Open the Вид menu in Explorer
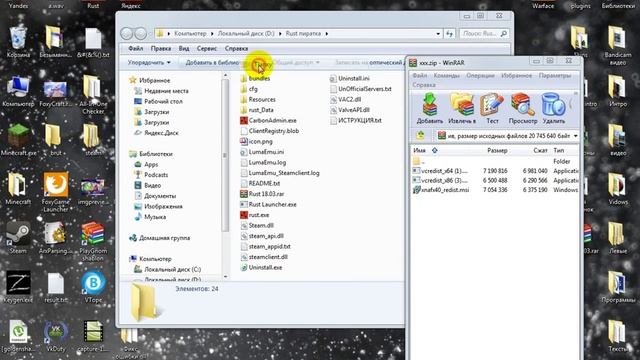 pyautogui.click(x=184, y=49)
